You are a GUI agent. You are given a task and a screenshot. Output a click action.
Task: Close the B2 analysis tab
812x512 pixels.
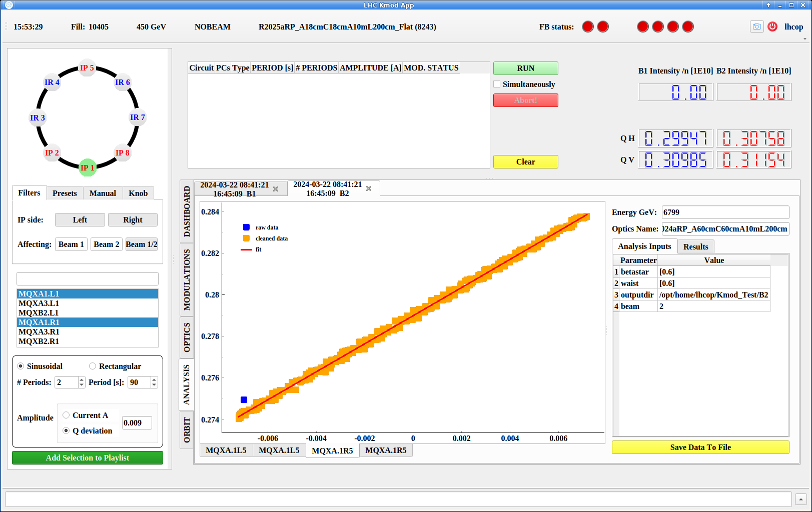coord(369,188)
